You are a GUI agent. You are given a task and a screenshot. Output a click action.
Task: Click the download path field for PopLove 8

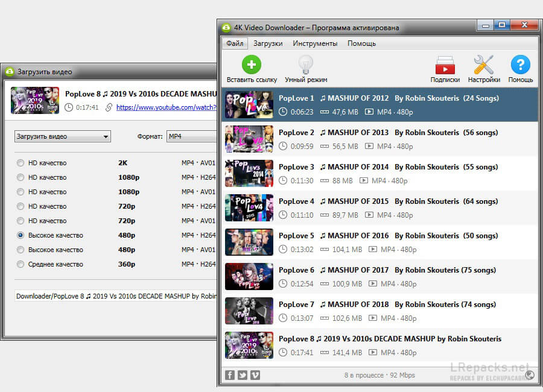click(x=116, y=296)
